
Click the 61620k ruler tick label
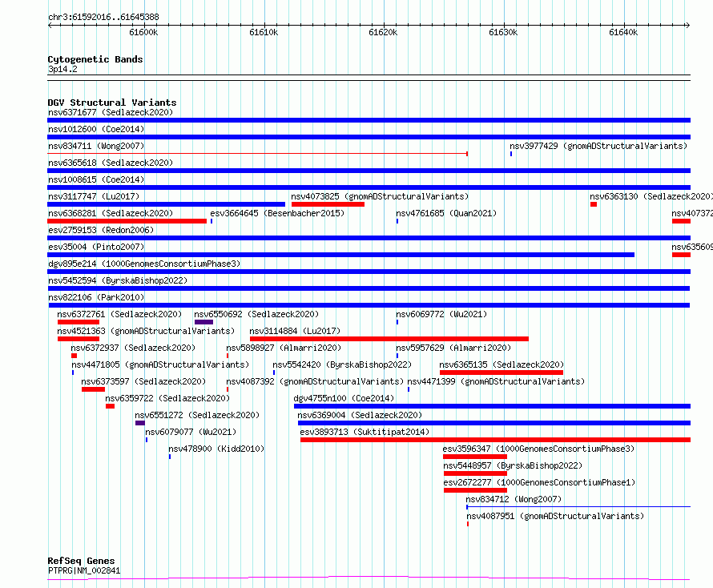tap(383, 32)
